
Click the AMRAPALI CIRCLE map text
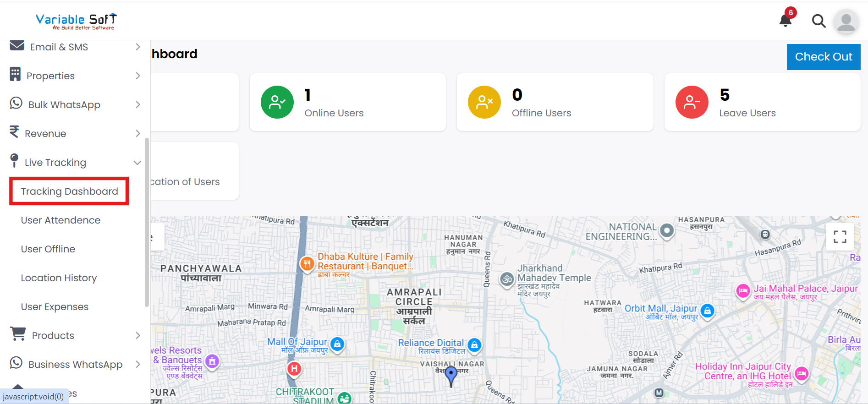[414, 297]
